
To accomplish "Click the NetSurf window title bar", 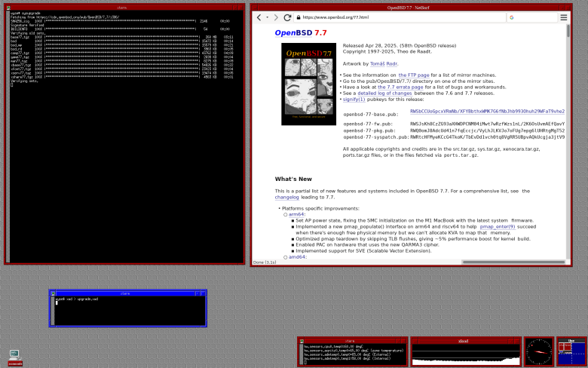I will (x=408, y=8).
